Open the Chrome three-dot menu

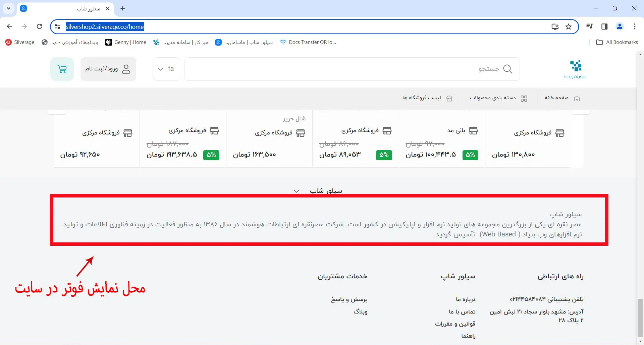635,26
